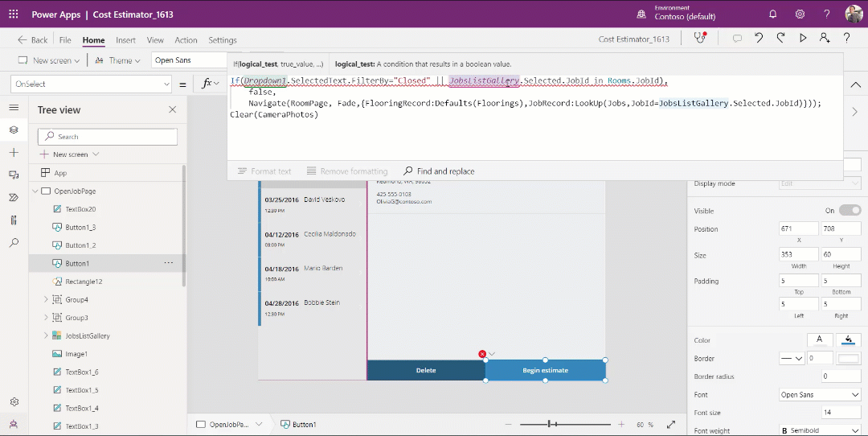Click Find and replace button
The image size is (868, 436).
point(439,171)
